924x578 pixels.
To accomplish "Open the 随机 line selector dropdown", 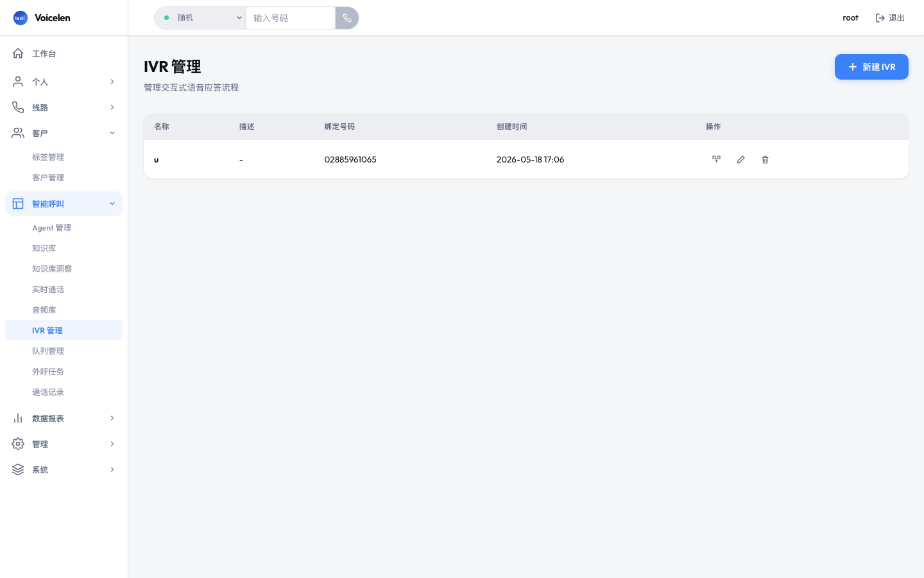I will pyautogui.click(x=200, y=18).
